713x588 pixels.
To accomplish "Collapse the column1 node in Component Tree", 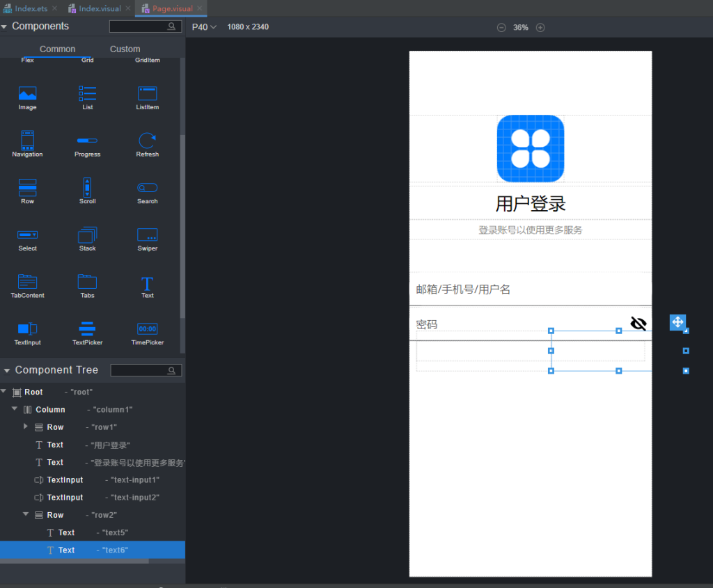I will click(14, 409).
